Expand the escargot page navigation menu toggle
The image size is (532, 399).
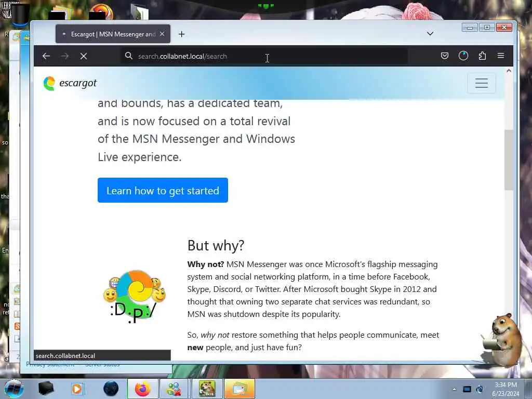pos(481,83)
